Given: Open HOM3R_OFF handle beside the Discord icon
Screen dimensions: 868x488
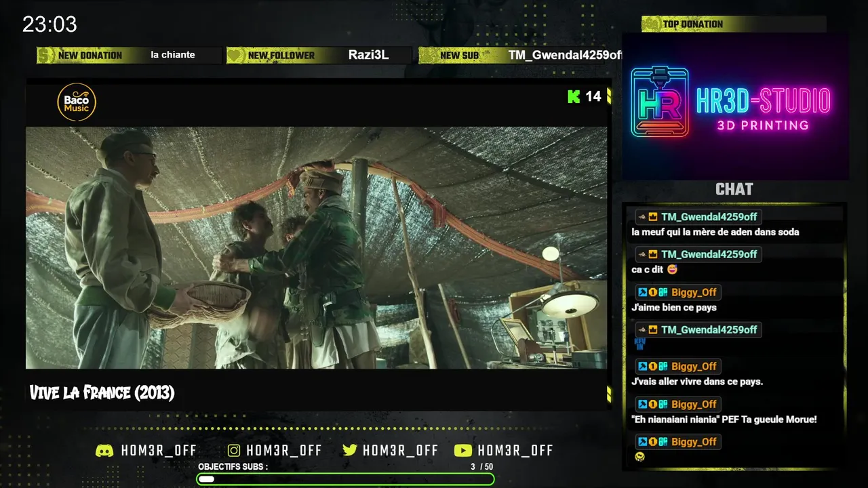Looking at the screenshot, I should (159, 451).
